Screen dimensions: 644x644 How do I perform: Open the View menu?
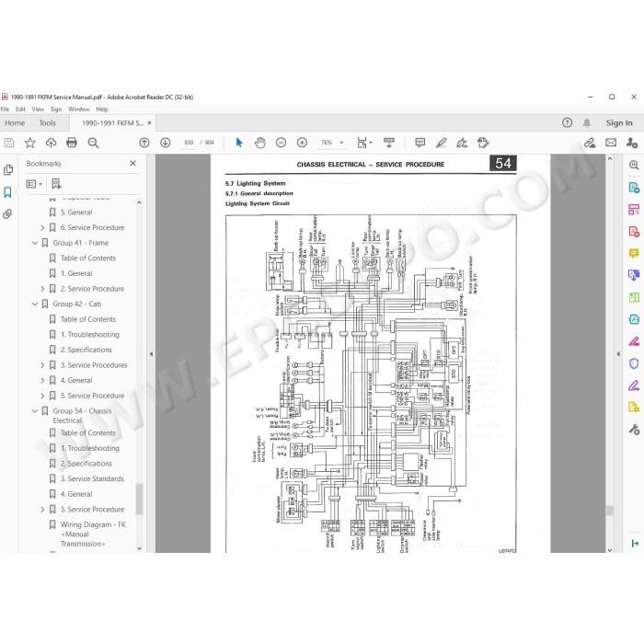coord(38,109)
